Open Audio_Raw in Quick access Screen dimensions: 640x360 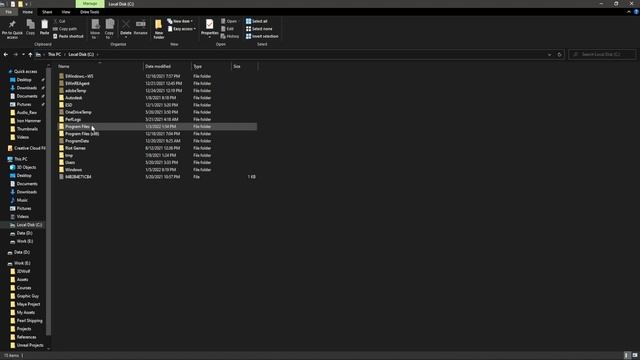tap(27, 113)
